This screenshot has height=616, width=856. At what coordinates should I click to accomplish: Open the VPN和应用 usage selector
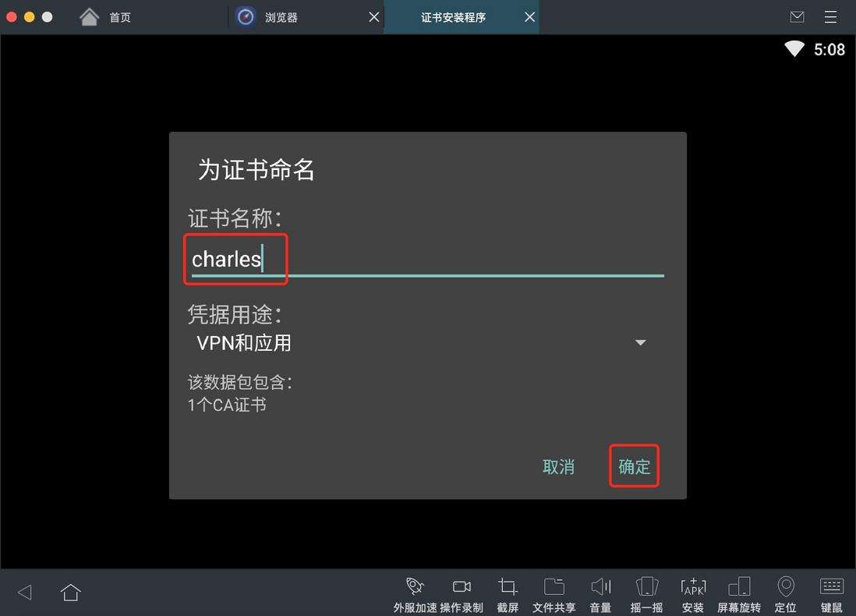click(421, 343)
